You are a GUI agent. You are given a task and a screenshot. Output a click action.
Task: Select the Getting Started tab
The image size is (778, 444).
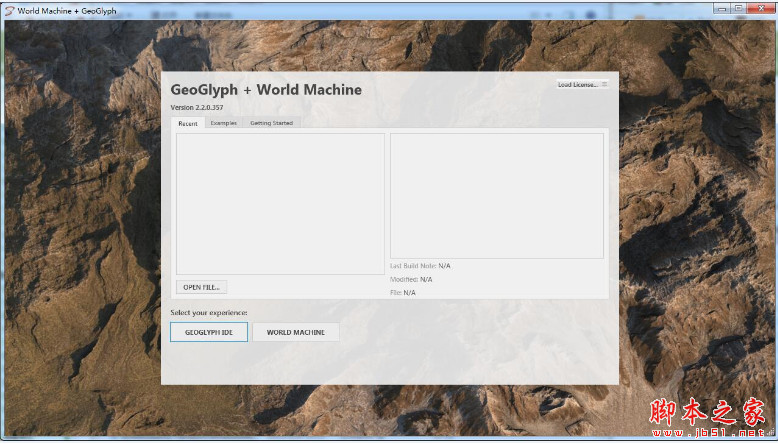pos(271,123)
